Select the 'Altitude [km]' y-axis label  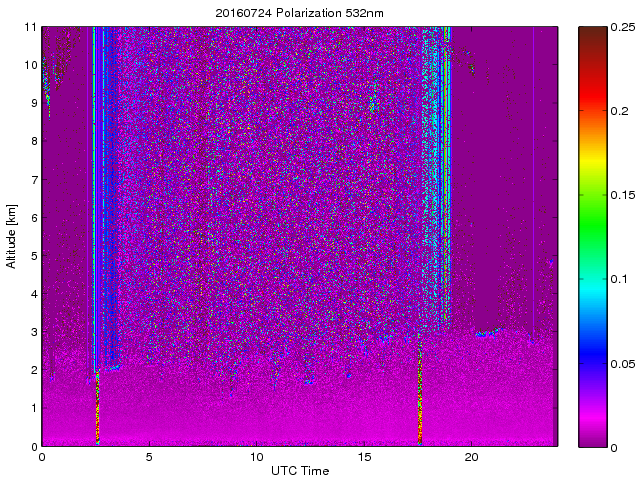(12, 236)
